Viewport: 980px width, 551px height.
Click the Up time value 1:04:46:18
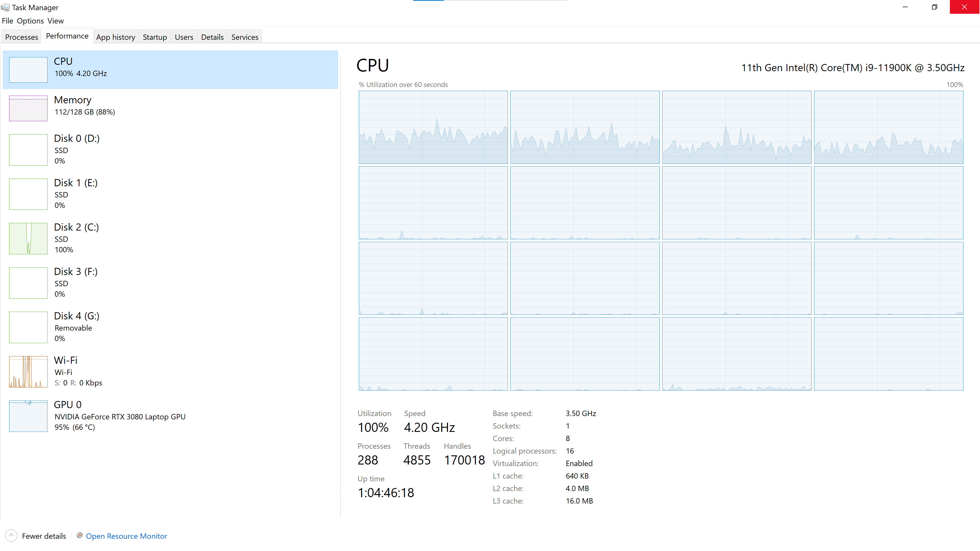coord(386,493)
